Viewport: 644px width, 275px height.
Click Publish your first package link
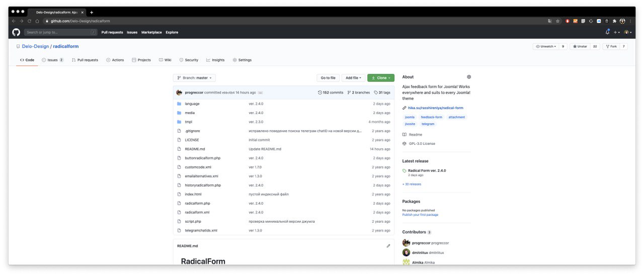[x=420, y=215]
